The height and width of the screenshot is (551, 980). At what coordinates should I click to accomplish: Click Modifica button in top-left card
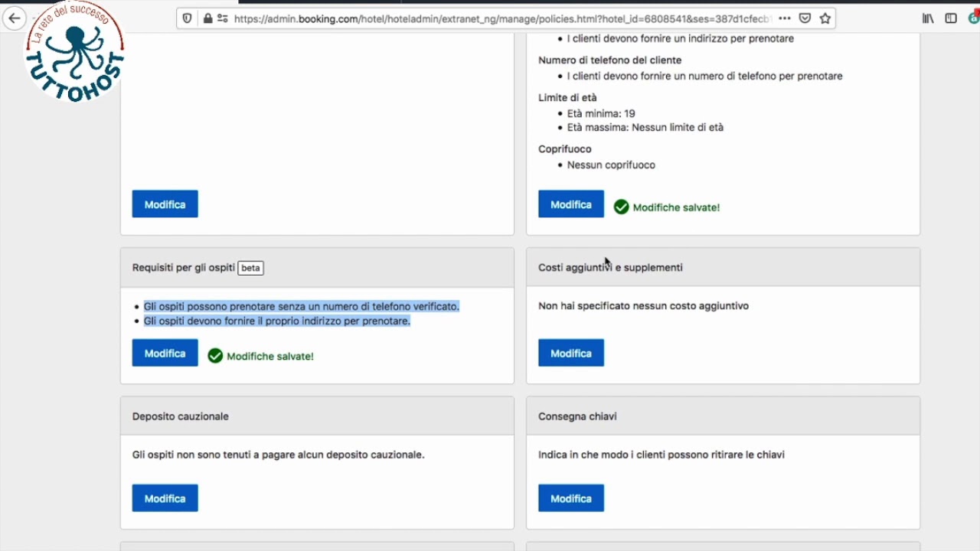pyautogui.click(x=165, y=204)
